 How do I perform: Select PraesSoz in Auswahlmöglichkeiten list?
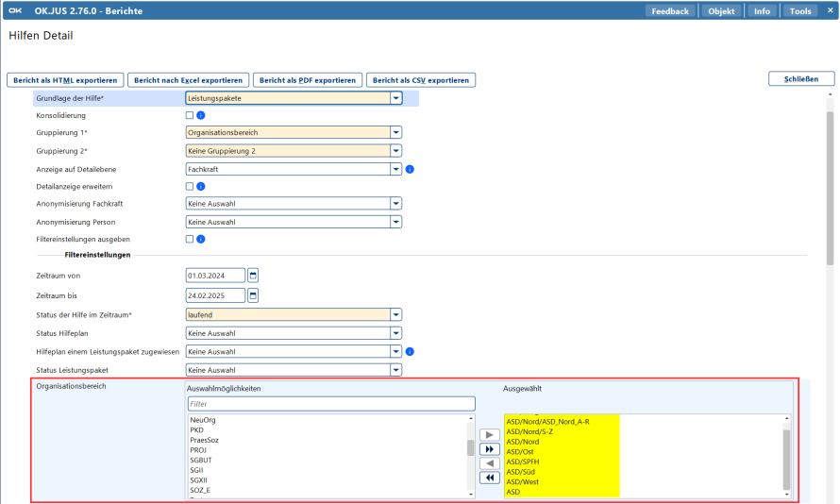click(204, 440)
